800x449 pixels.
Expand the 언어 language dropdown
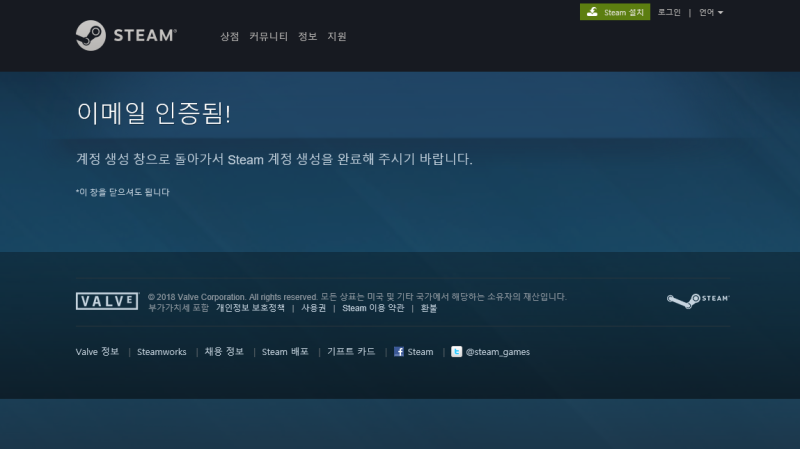coord(711,12)
